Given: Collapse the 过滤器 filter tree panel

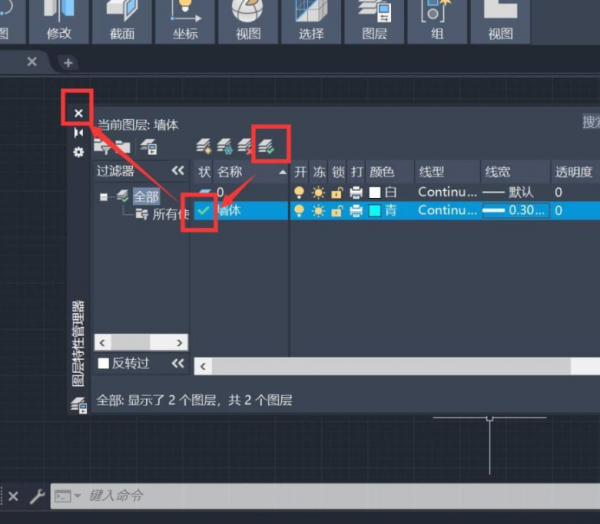Looking at the screenshot, I should coord(178,171).
